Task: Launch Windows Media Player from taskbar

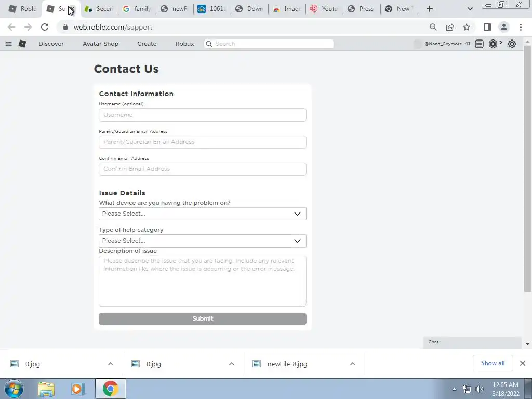Action: coord(77,389)
